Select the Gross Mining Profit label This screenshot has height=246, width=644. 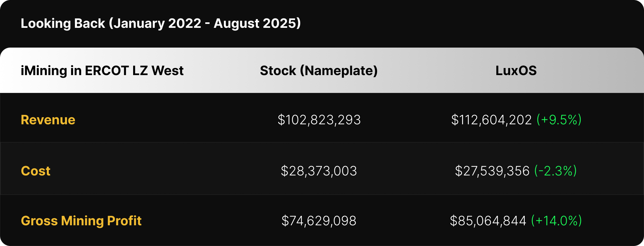(x=81, y=221)
